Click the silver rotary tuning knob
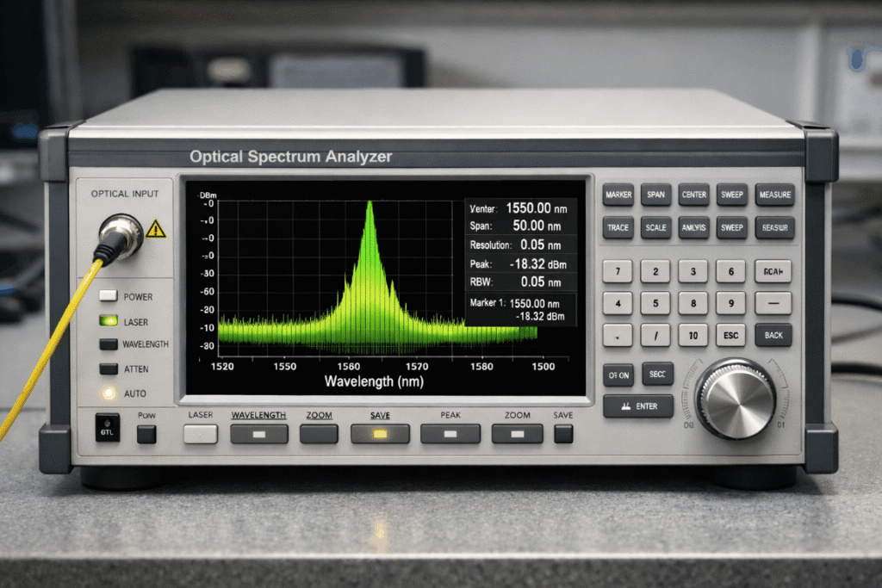882x588 pixels. pos(736,399)
